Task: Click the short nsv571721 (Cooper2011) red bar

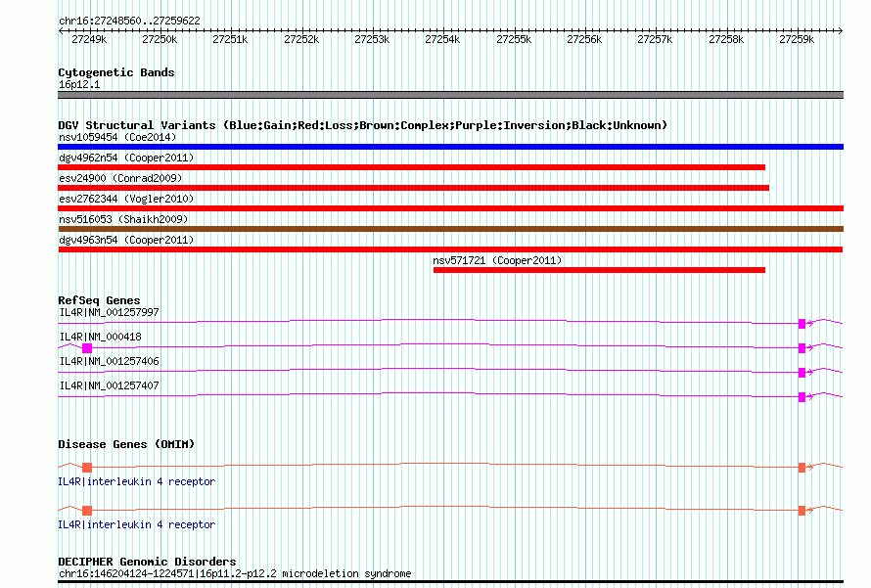Action: [599, 270]
